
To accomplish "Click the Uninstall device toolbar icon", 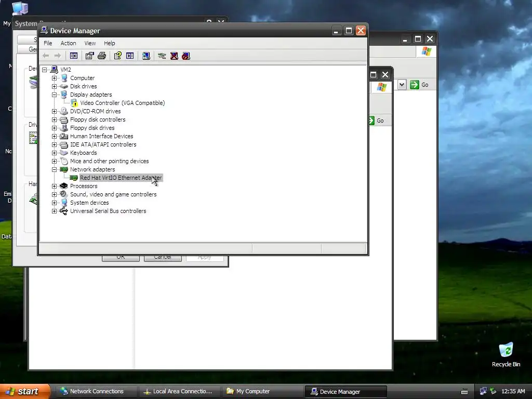I will point(174,56).
